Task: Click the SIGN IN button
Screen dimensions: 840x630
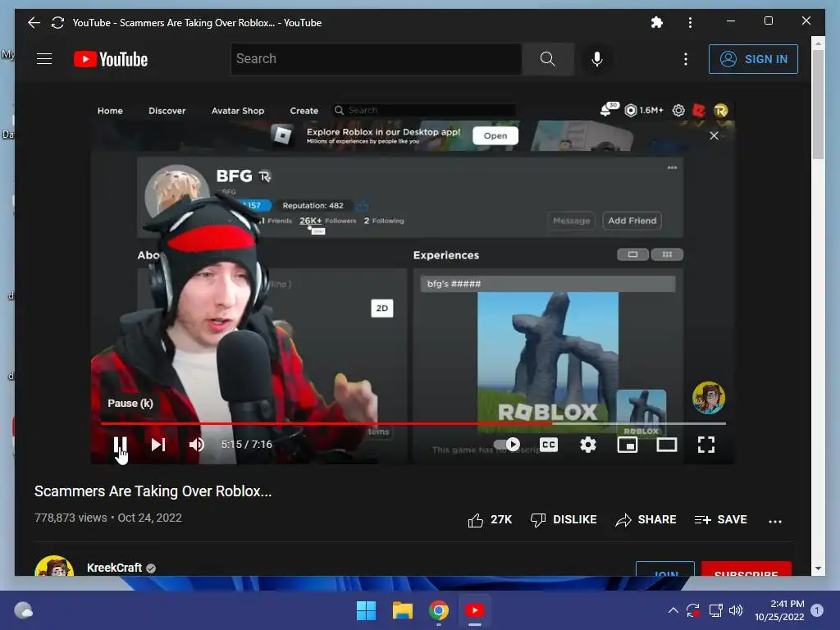Action: 753,59
